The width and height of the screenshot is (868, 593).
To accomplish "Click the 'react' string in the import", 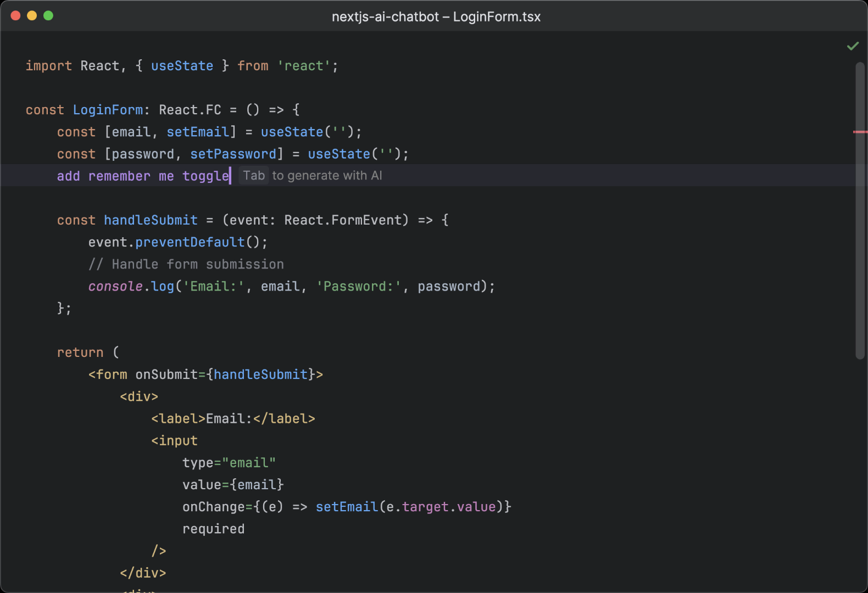I will coord(304,66).
